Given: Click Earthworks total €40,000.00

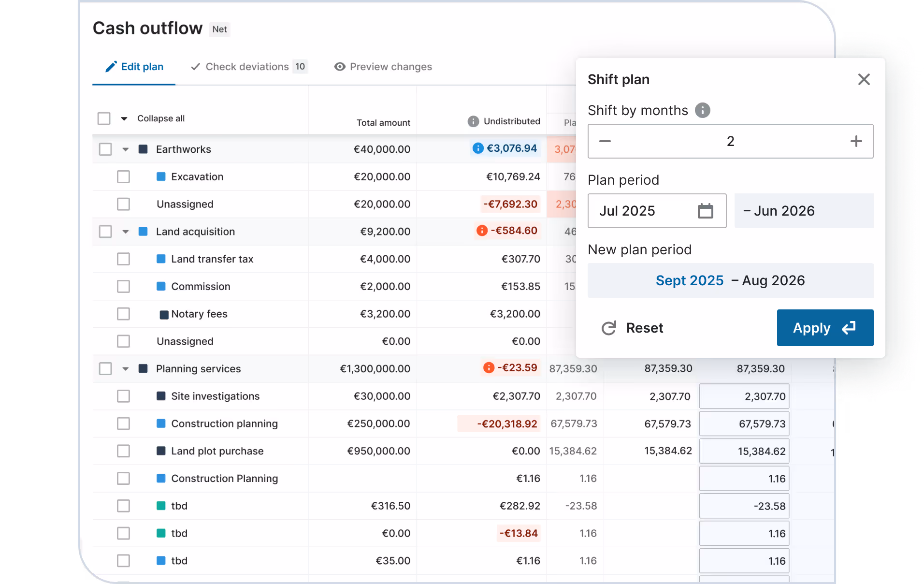Looking at the screenshot, I should [382, 149].
